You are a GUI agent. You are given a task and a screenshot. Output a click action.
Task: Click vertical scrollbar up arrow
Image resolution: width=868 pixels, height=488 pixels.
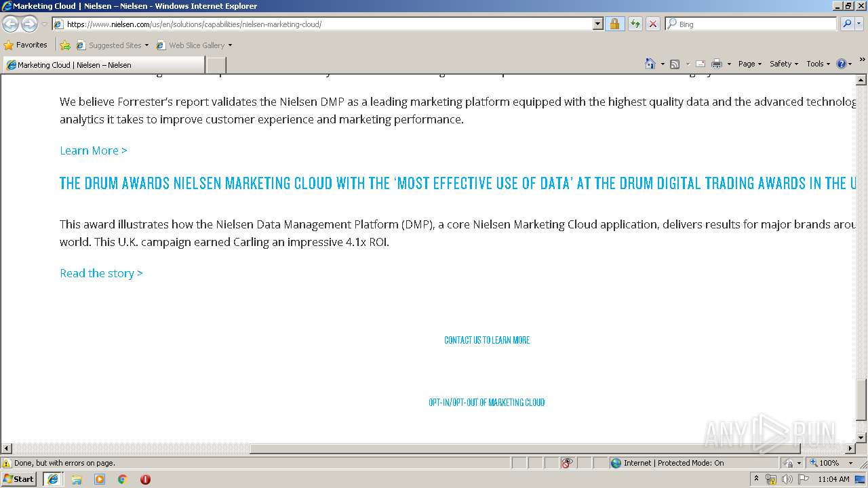coord(862,80)
